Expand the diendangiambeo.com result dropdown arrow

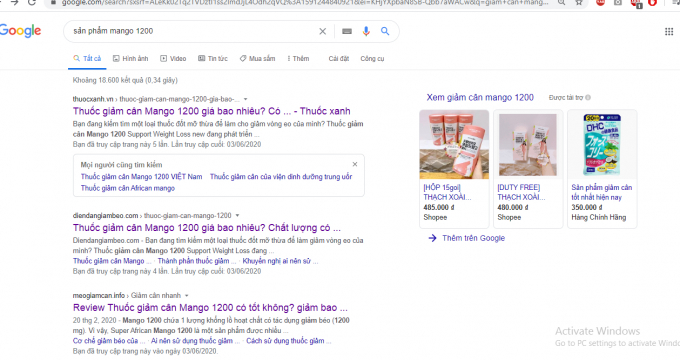coord(237,216)
